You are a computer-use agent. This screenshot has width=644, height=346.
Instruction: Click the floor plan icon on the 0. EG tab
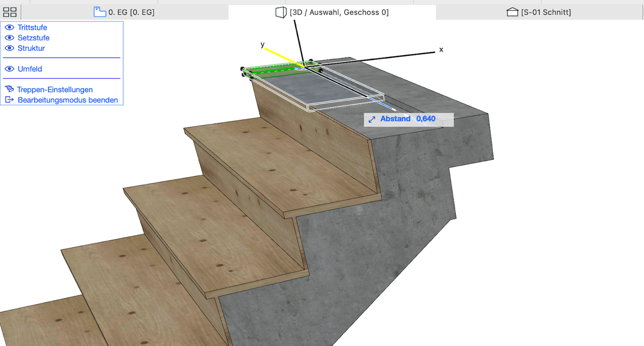pos(100,12)
